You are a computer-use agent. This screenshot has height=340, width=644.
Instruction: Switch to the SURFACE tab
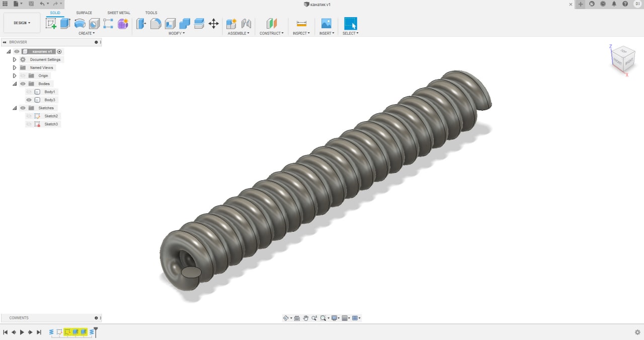(x=84, y=13)
